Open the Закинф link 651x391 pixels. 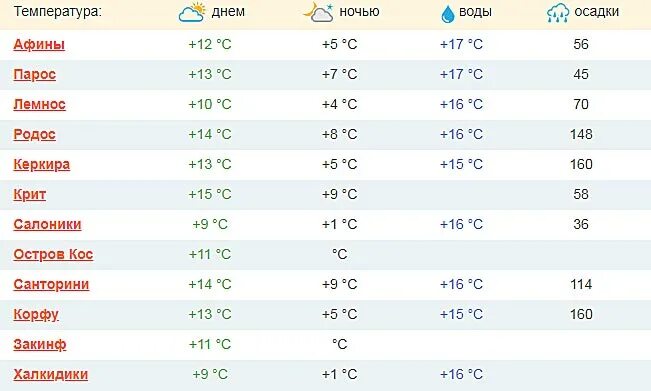(x=40, y=345)
